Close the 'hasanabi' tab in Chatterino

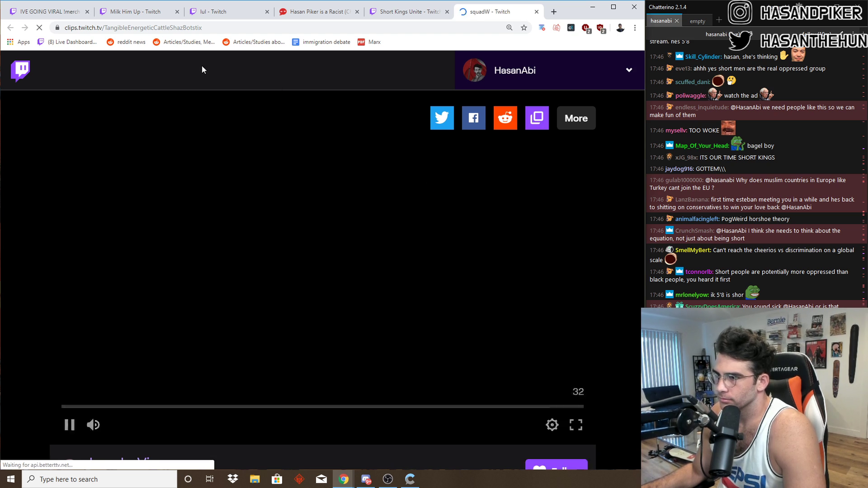tap(677, 21)
